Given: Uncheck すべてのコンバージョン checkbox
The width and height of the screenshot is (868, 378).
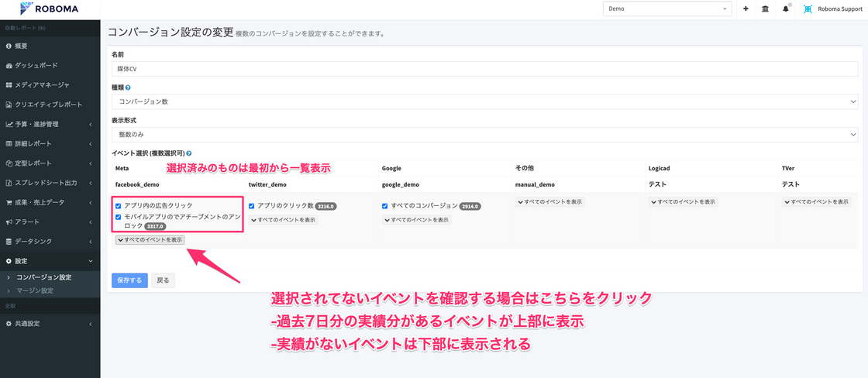Looking at the screenshot, I should point(385,206).
